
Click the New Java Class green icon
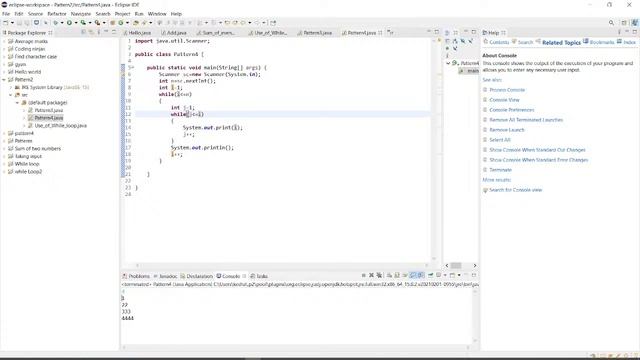coord(120,23)
